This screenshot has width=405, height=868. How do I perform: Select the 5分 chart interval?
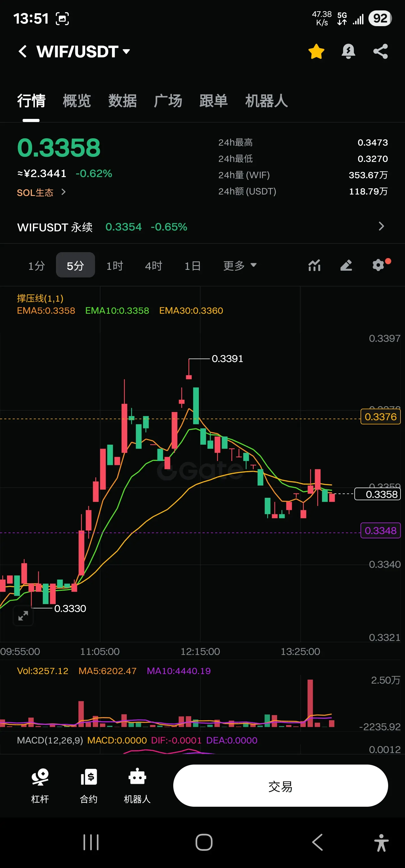75,265
